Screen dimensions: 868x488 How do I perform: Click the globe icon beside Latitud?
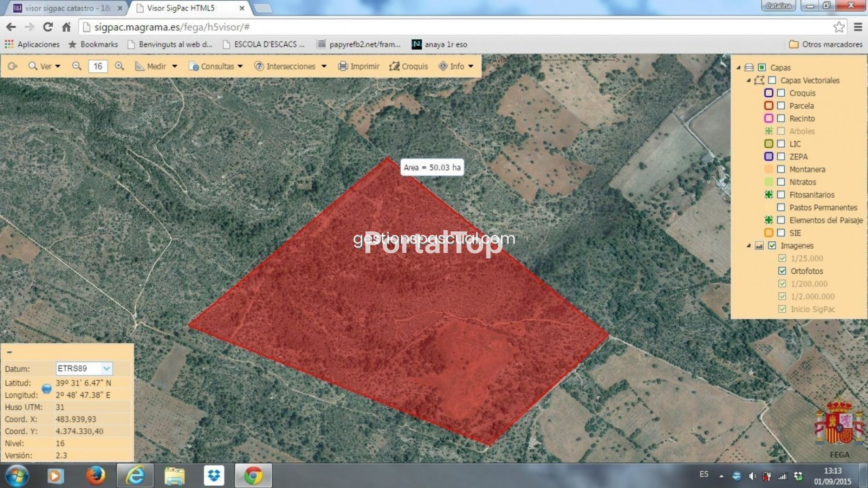46,389
